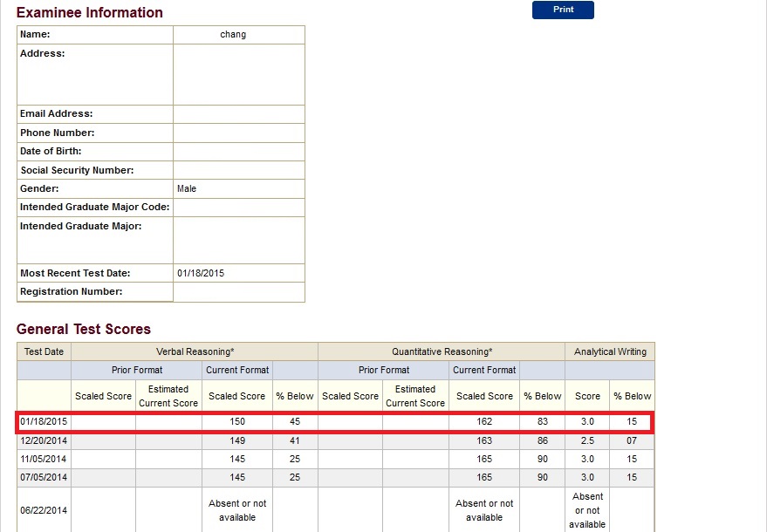Click "Absent or not available" under Quantitative Reasoning
This screenshot has width=767, height=532.
point(484,510)
